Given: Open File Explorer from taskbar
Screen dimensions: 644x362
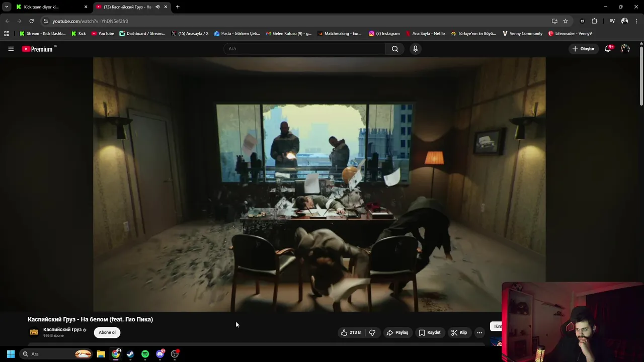Looking at the screenshot, I should pos(101,354).
